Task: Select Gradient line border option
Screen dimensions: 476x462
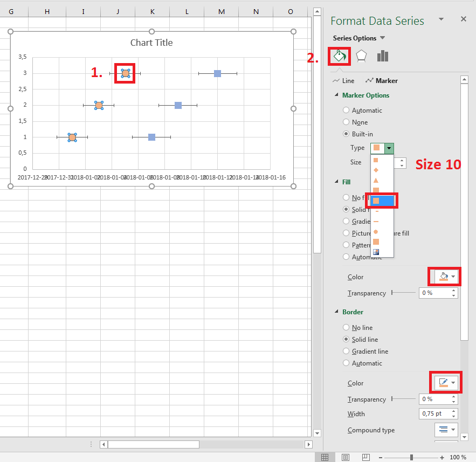Action: [346, 351]
